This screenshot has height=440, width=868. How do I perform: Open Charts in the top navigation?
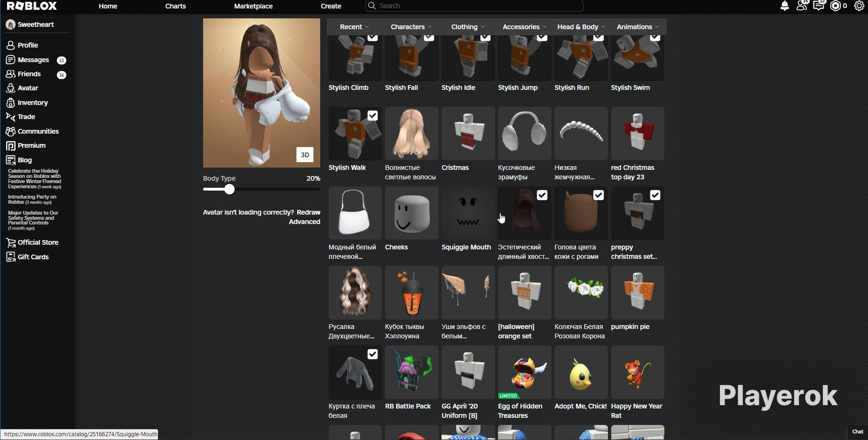[175, 6]
